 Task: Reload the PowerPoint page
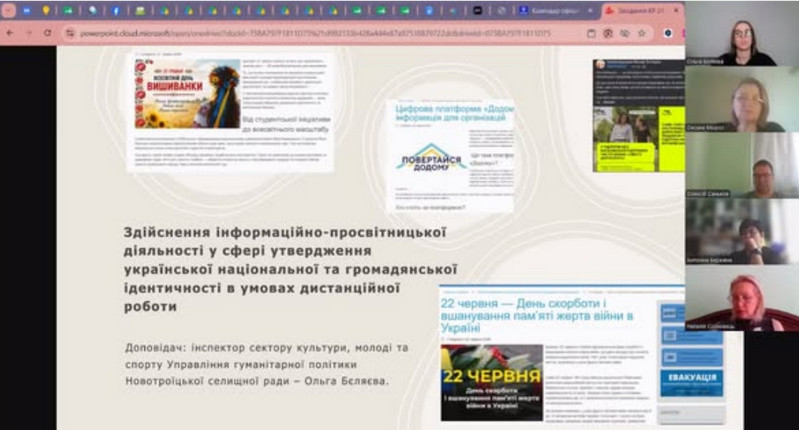(47, 33)
